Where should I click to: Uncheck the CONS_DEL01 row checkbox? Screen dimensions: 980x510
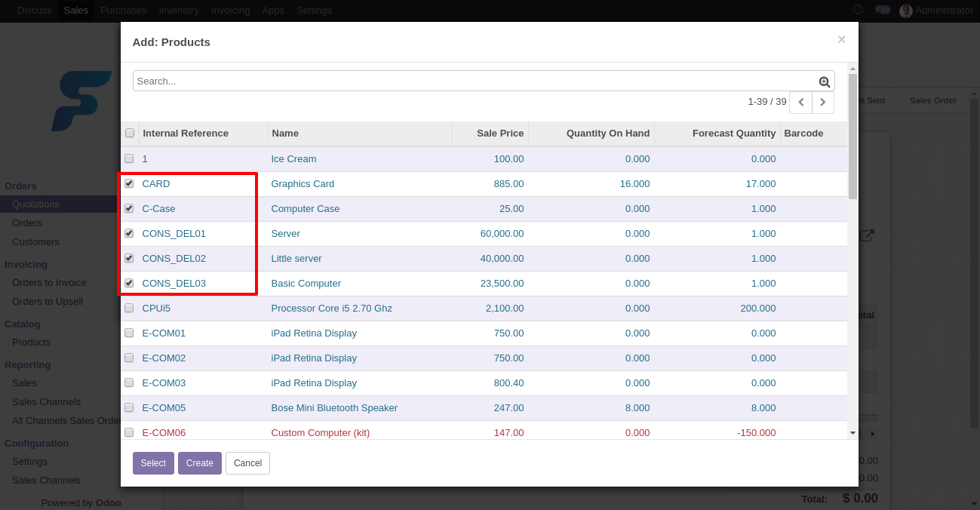pos(129,233)
